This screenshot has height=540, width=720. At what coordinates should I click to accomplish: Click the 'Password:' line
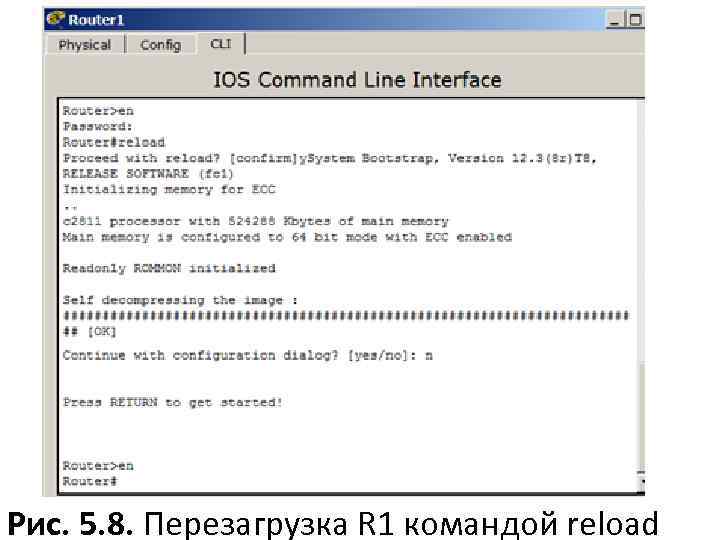pyautogui.click(x=97, y=127)
